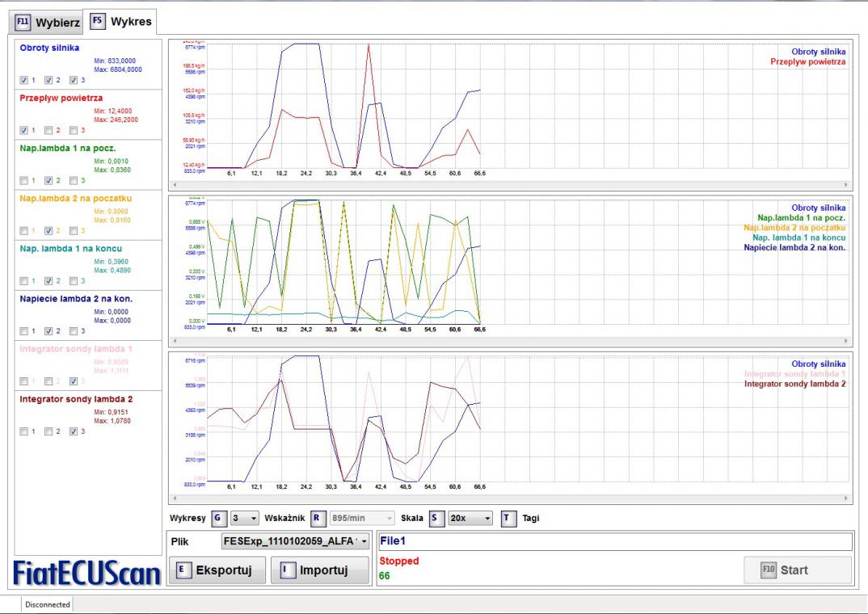Click the first graph's horizontal scrollbar
Image resolution: width=868 pixels, height=614 pixels.
[x=508, y=185]
